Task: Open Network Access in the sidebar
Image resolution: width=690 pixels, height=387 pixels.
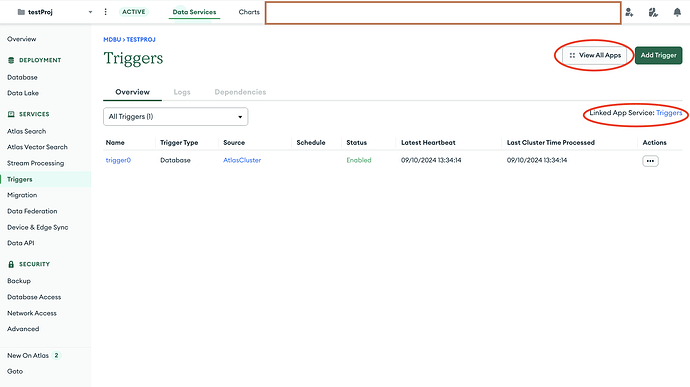Action: click(32, 313)
